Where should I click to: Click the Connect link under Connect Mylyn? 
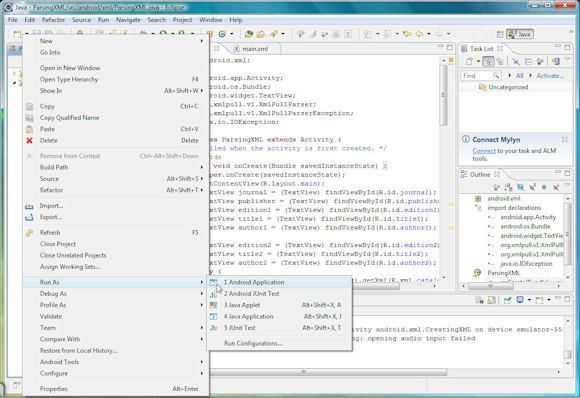484,151
